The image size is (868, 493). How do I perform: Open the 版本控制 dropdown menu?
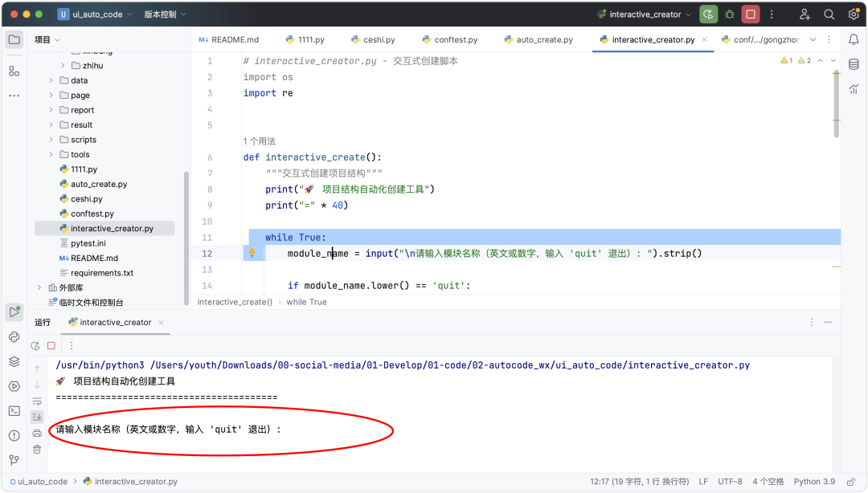point(165,14)
